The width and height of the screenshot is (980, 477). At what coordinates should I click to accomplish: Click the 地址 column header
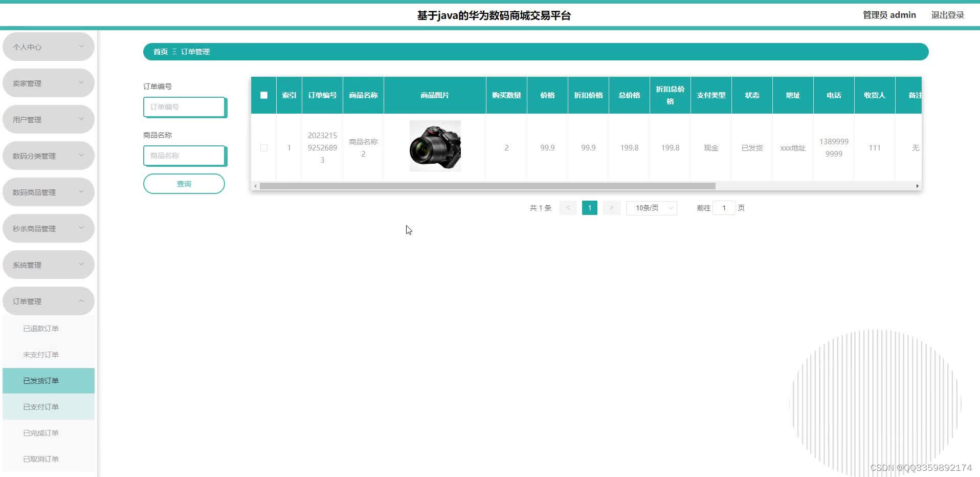793,95
